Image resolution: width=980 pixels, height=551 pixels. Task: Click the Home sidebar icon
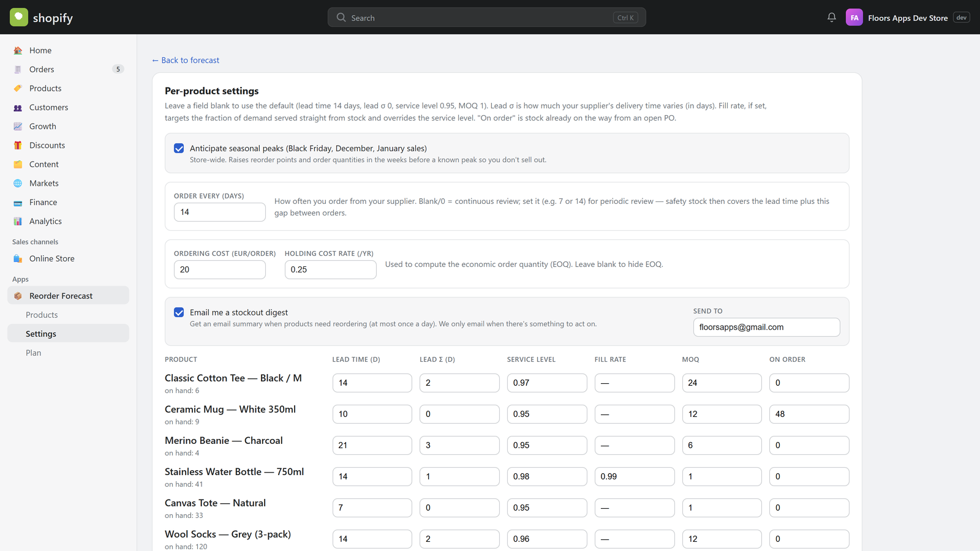[x=18, y=50]
